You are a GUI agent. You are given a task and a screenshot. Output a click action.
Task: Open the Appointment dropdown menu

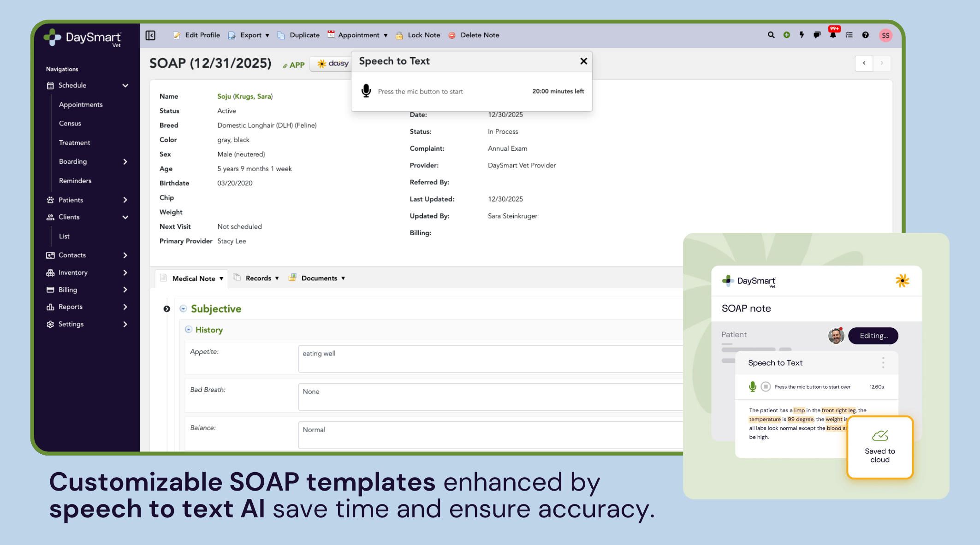358,35
